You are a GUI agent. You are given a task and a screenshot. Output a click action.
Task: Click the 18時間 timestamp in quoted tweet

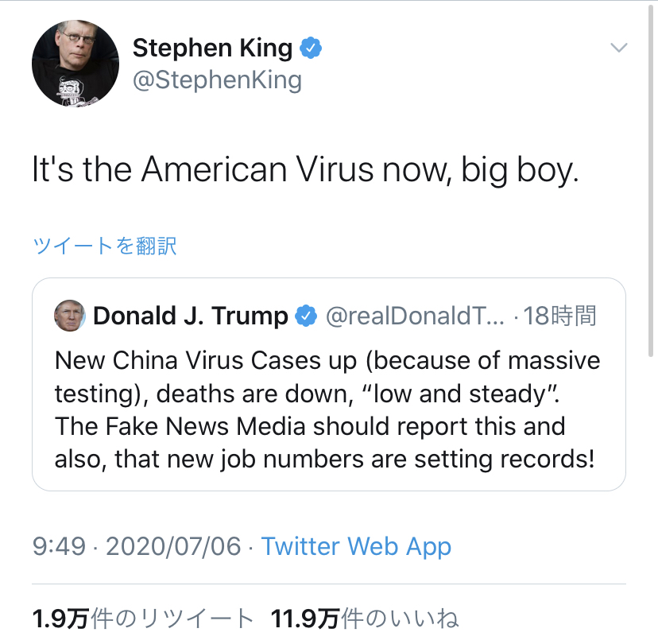click(560, 316)
